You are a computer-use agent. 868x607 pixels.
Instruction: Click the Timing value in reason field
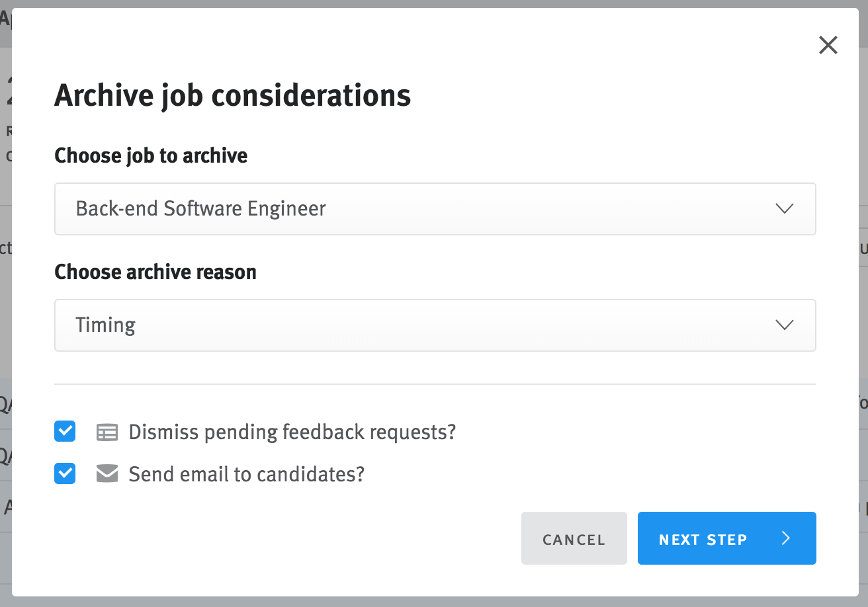105,325
